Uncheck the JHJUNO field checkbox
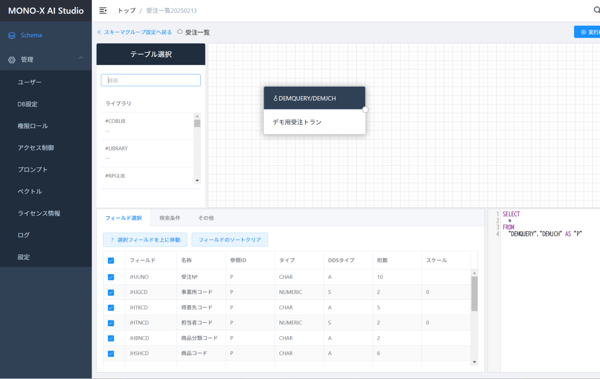The image size is (600, 379). [111, 277]
